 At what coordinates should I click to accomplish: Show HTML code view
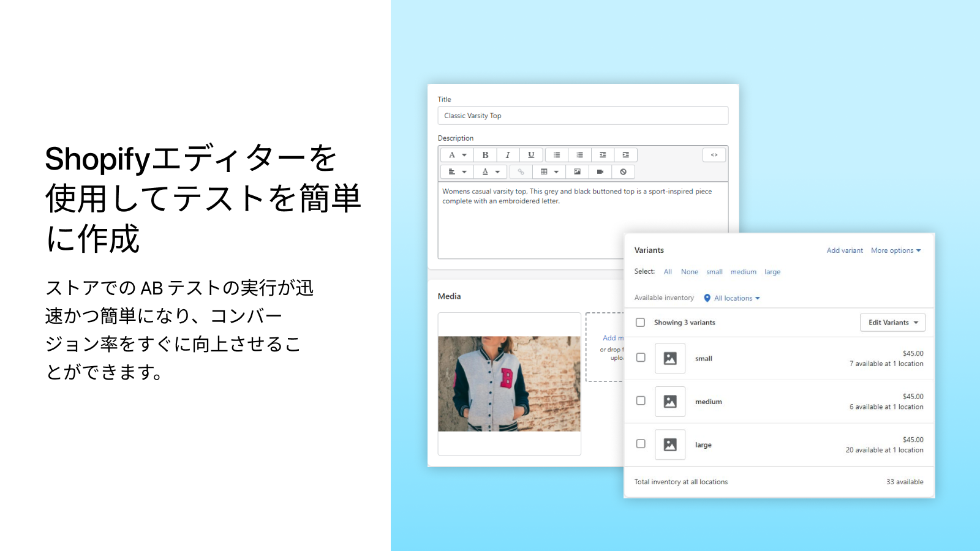point(714,155)
